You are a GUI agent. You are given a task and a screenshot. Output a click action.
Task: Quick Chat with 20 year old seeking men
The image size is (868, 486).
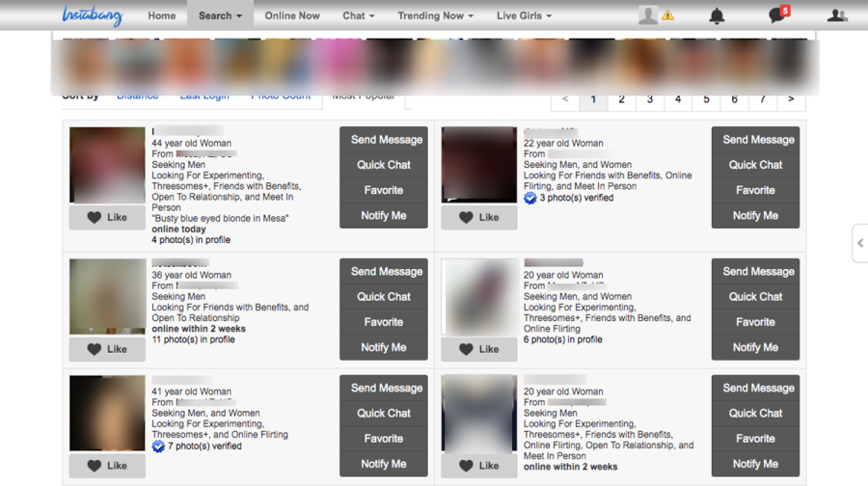coord(755,414)
